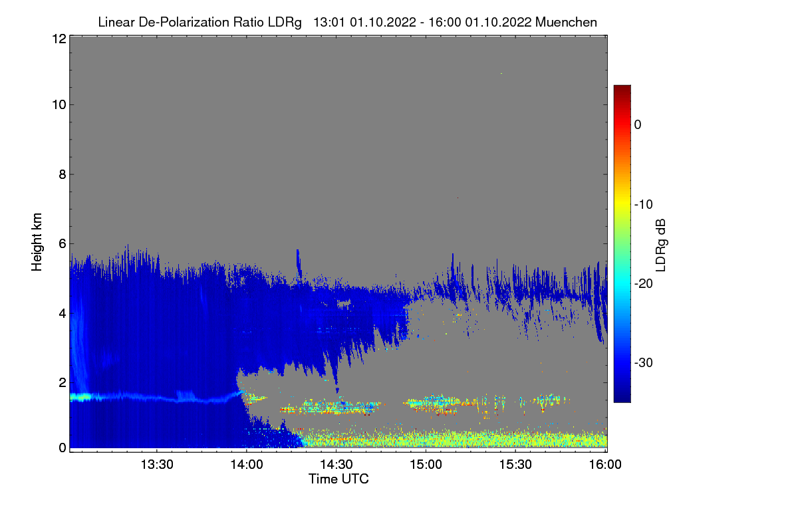Click the colorbar tick label -20
798x532 pixels.
[x=644, y=283]
